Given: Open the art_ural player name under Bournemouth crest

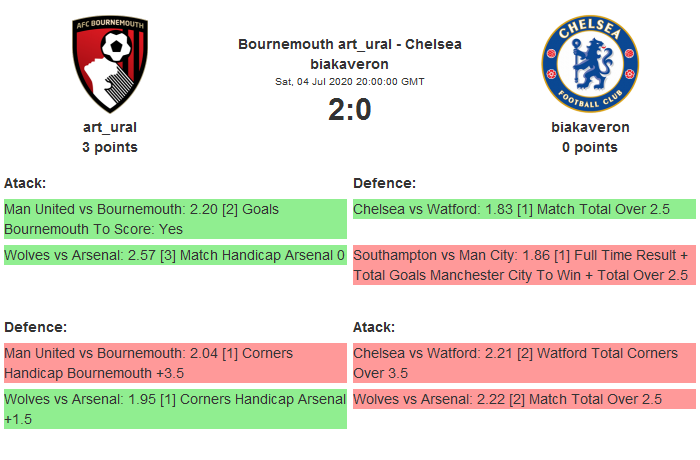Looking at the screenshot, I should (110, 127).
